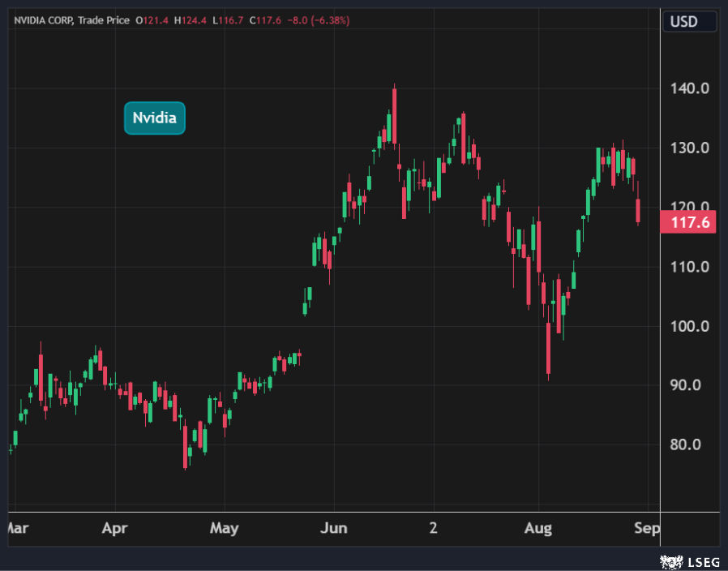The image size is (728, 571).
Task: Click the Close value C117.6 in header
Action: 265,20
